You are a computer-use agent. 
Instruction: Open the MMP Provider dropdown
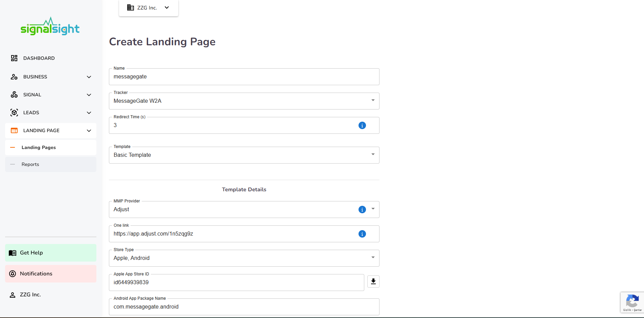(x=244, y=210)
